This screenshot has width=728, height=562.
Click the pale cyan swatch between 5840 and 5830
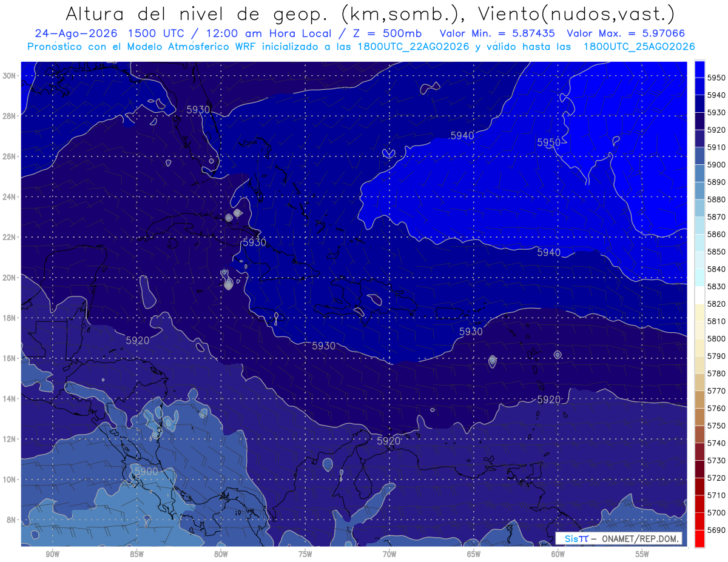[x=699, y=278]
